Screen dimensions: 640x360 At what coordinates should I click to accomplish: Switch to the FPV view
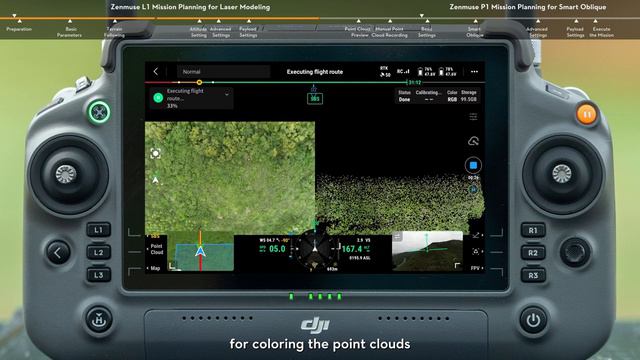(475, 268)
